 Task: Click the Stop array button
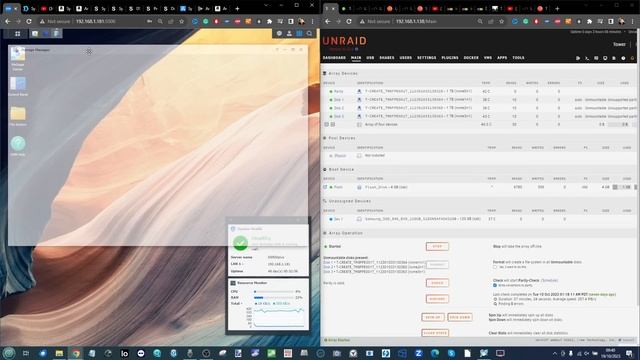click(437, 247)
